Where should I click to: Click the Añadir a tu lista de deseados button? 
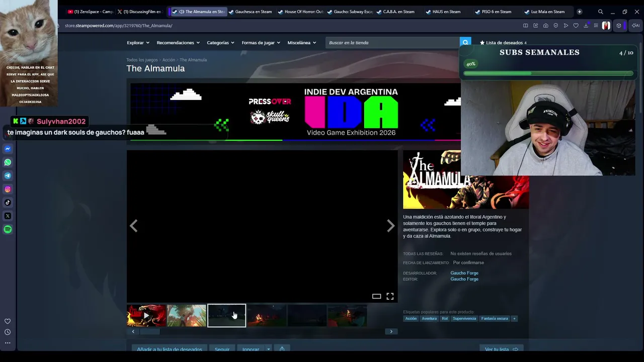click(x=170, y=349)
